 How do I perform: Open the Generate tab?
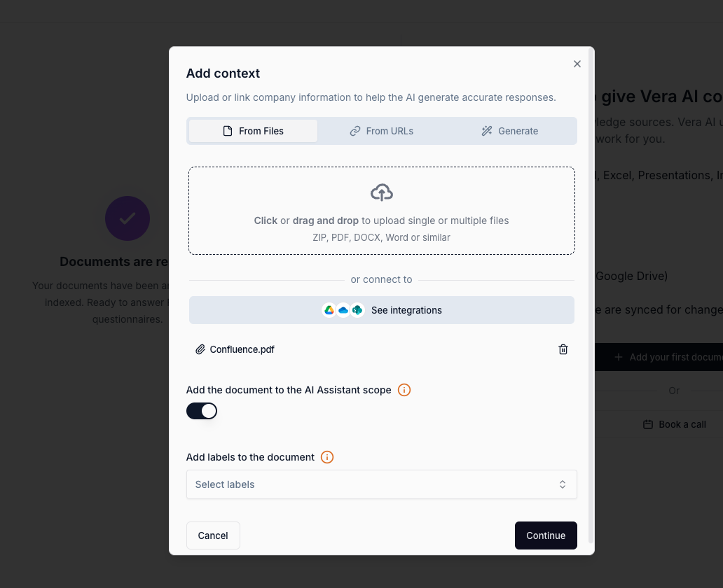tap(509, 131)
